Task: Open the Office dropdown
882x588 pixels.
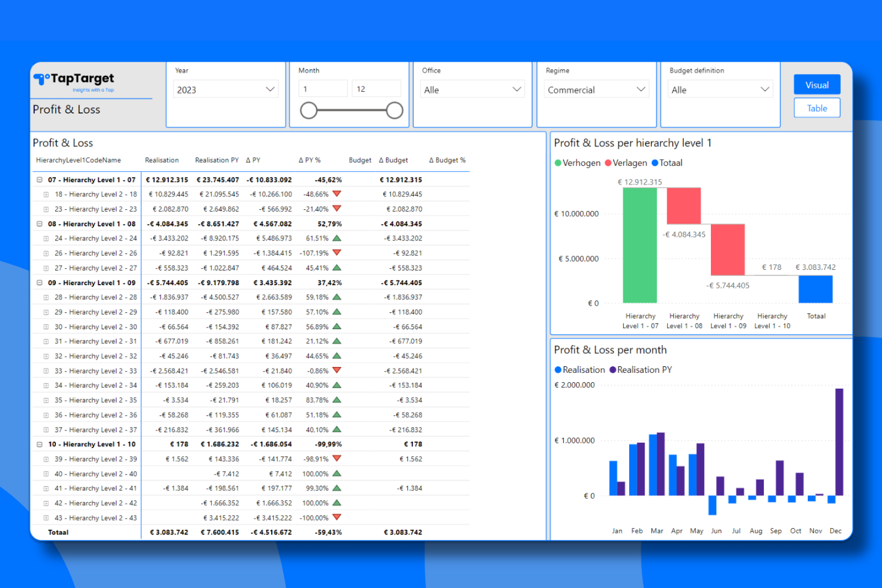Action: click(473, 89)
